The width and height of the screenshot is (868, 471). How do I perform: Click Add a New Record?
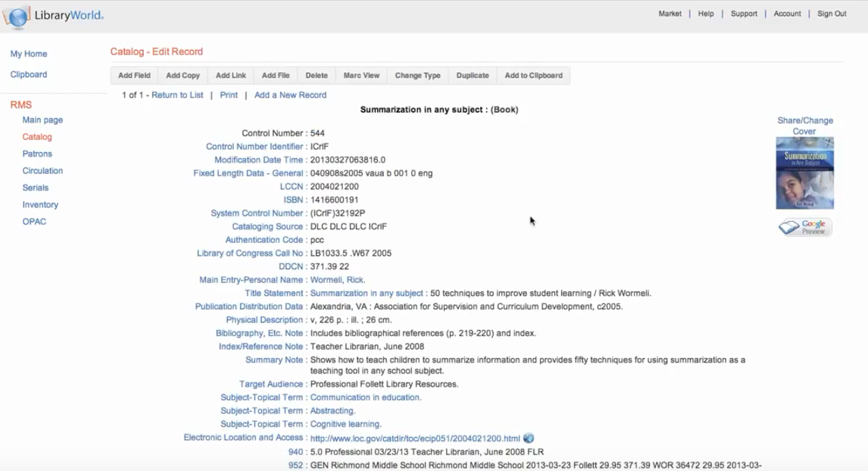(x=290, y=95)
